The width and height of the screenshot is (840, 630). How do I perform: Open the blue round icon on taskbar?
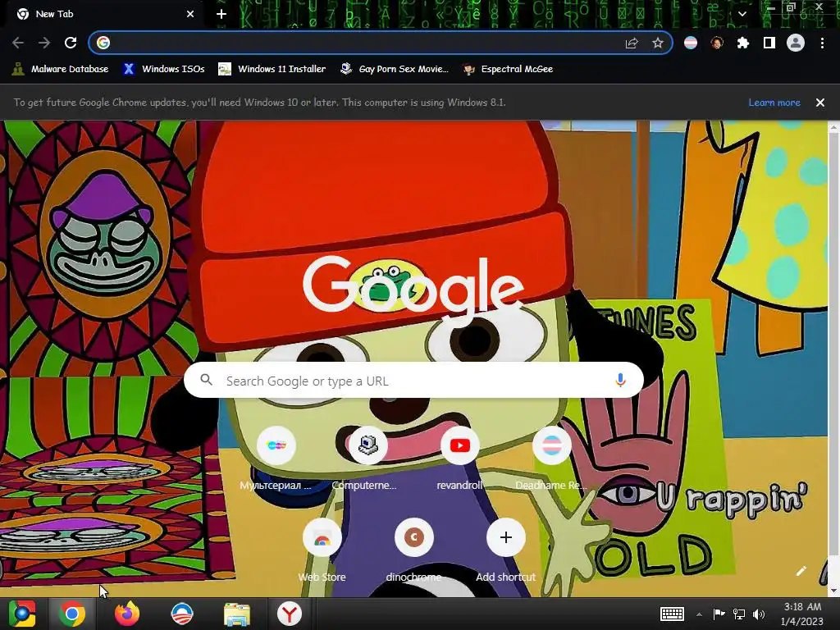click(181, 614)
